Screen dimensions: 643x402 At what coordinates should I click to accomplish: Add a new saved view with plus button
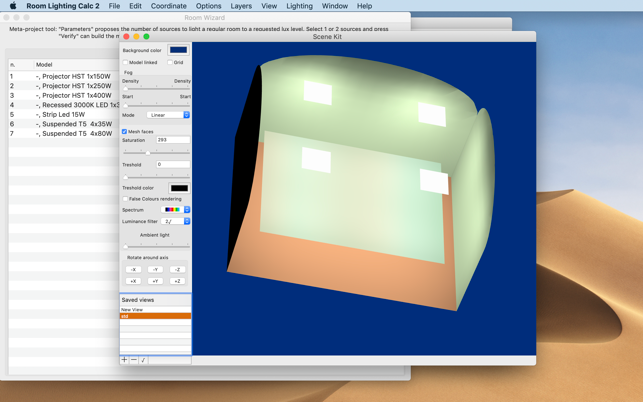(x=124, y=360)
